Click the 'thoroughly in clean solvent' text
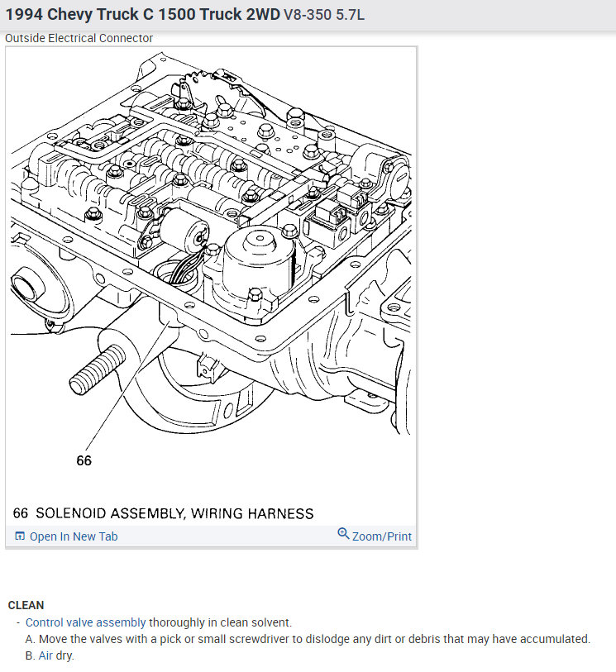Viewport: 616px width, 672px height. 220,622
